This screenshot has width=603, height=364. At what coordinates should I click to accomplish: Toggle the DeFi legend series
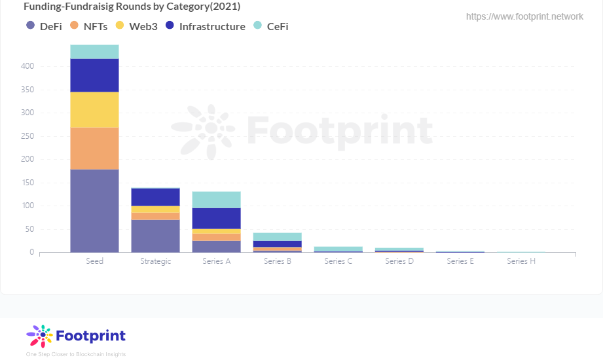(43, 26)
